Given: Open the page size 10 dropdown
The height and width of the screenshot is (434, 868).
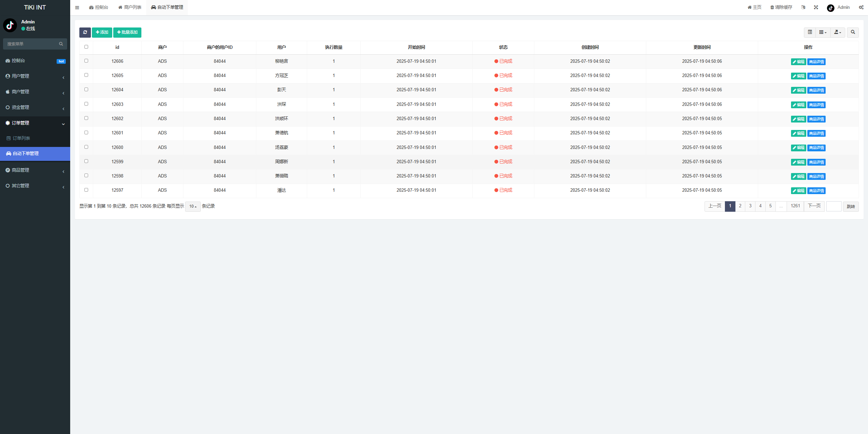Looking at the screenshot, I should point(193,206).
